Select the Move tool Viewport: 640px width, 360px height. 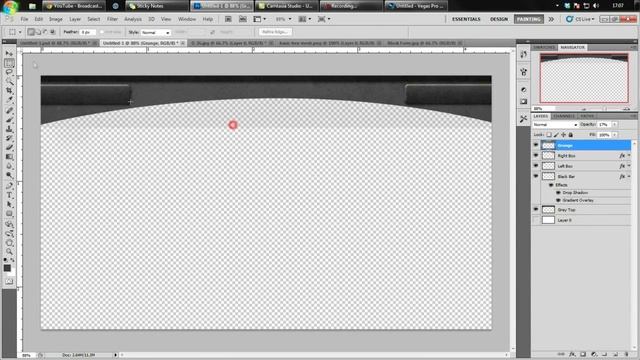coord(9,53)
